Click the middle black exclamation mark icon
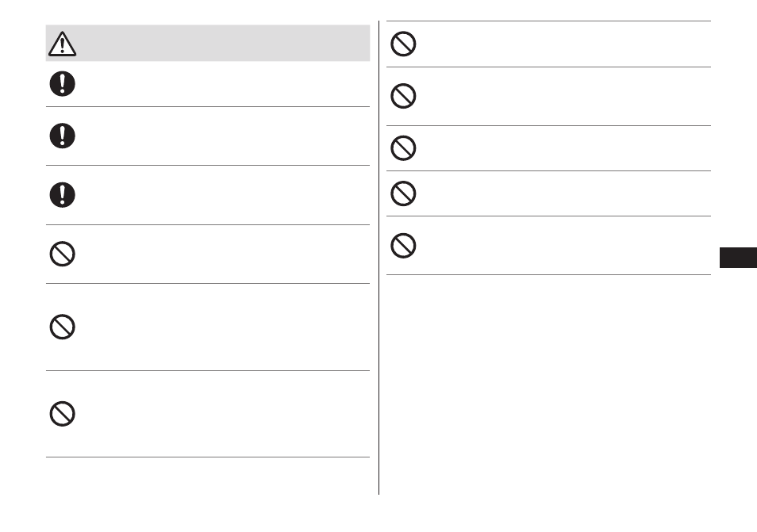The image size is (757, 532). click(62, 136)
